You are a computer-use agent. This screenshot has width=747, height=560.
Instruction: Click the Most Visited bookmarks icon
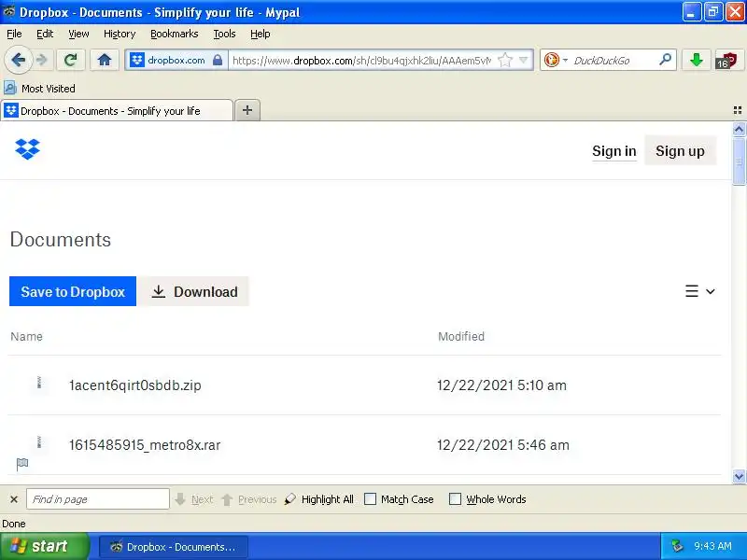click(10, 88)
